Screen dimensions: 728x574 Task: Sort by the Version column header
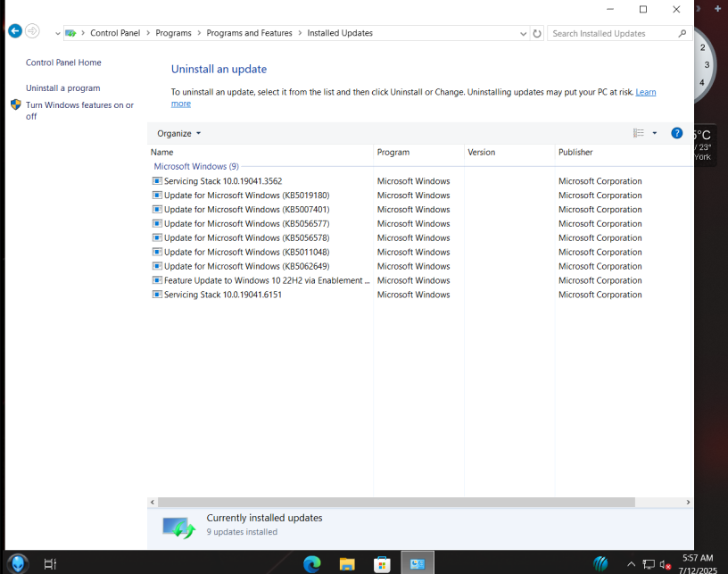click(x=509, y=152)
